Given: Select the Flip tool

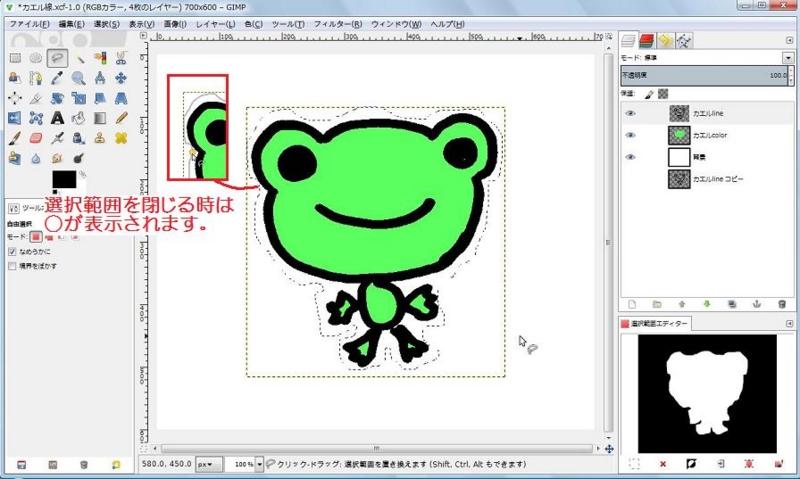Looking at the screenshot, I should click(x=15, y=118).
